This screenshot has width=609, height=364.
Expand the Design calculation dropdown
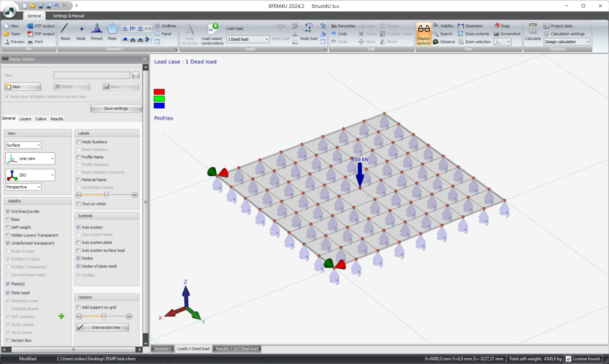click(566, 42)
